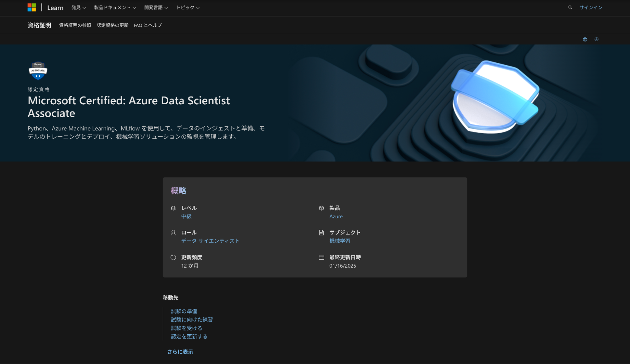Screen dimensions: 630x364
Task: Click the サブジェクト label
Action: pos(345,233)
